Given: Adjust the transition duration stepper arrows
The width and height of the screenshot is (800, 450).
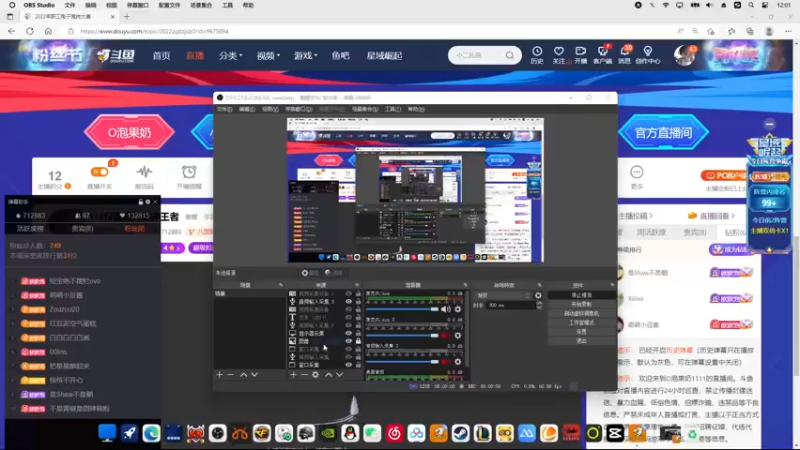Looking at the screenshot, I should 539,305.
